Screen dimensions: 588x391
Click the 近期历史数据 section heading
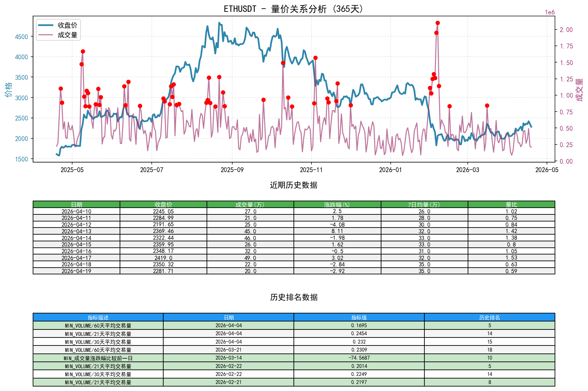pos(294,185)
